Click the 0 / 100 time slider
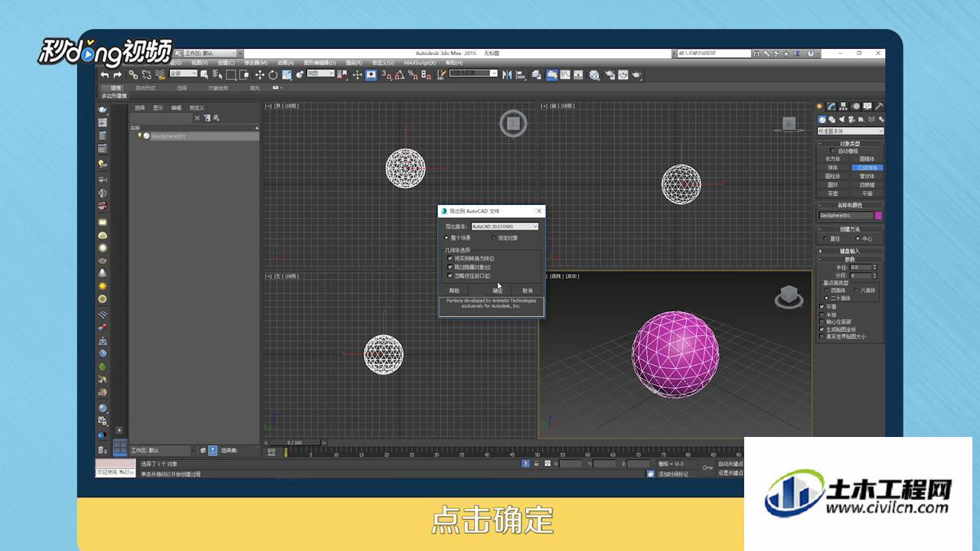This screenshot has height=551, width=980. [x=295, y=442]
